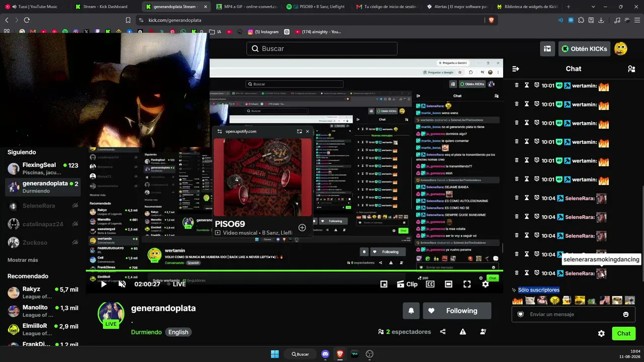The width and height of the screenshot is (644, 362).
Task: Collapse the chat panel with the arrow icon
Action: click(516, 69)
